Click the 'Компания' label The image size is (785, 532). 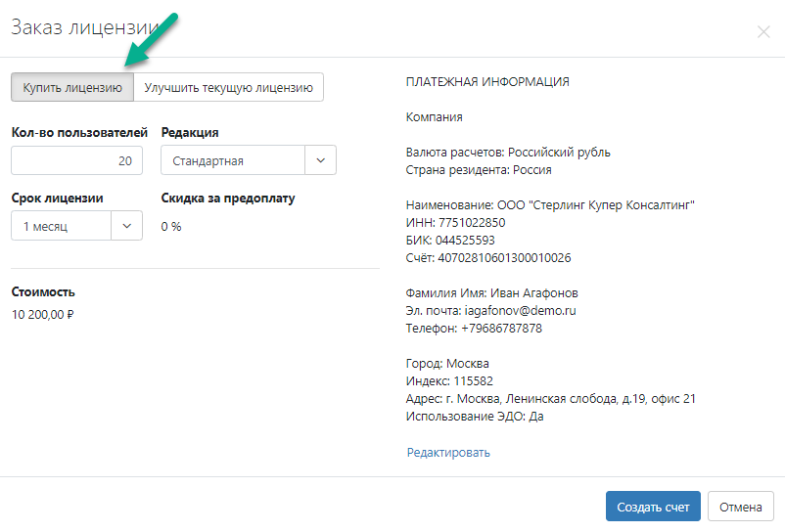(x=434, y=117)
